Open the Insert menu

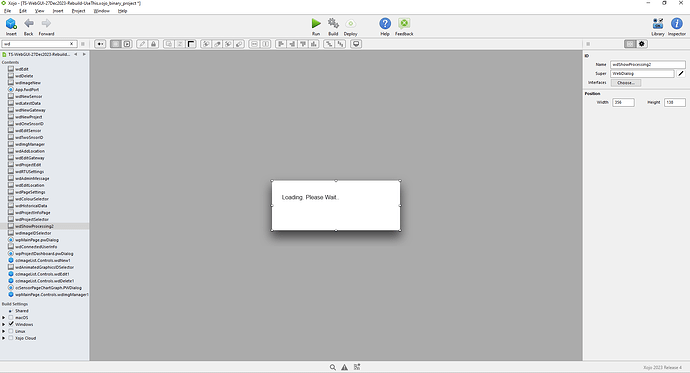pos(58,11)
